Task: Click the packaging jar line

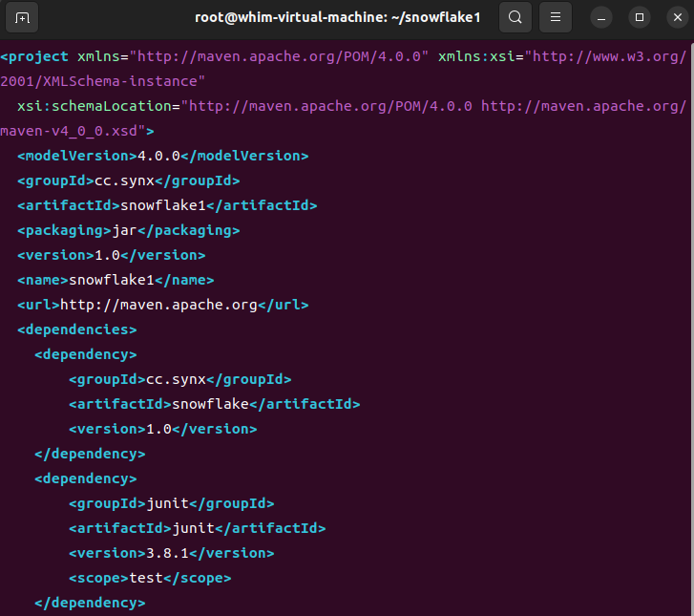Action: pos(128,230)
